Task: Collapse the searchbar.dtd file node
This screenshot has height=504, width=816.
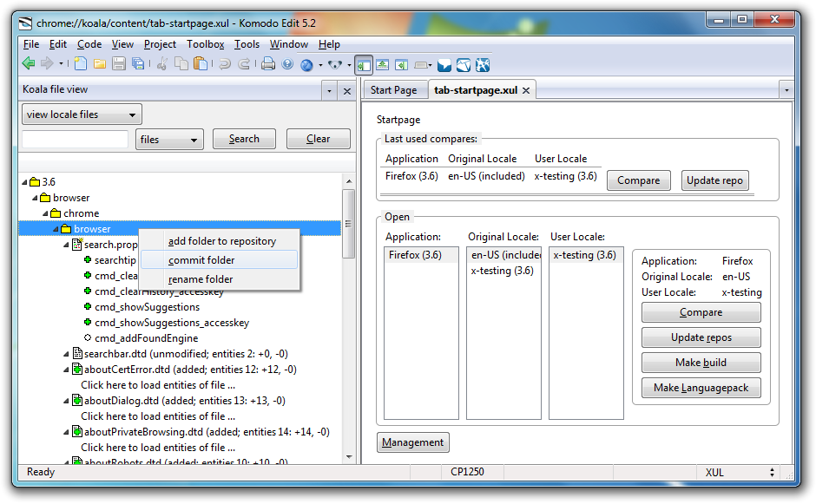Action: click(66, 354)
